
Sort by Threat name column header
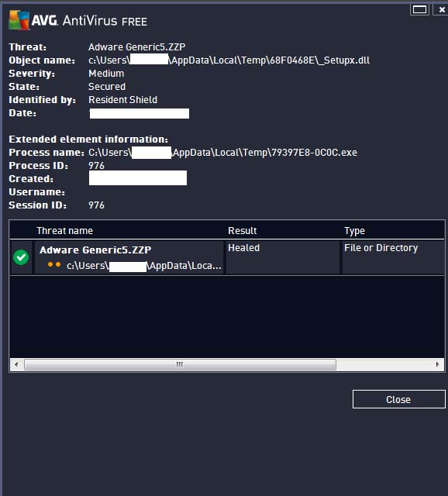[x=64, y=231]
